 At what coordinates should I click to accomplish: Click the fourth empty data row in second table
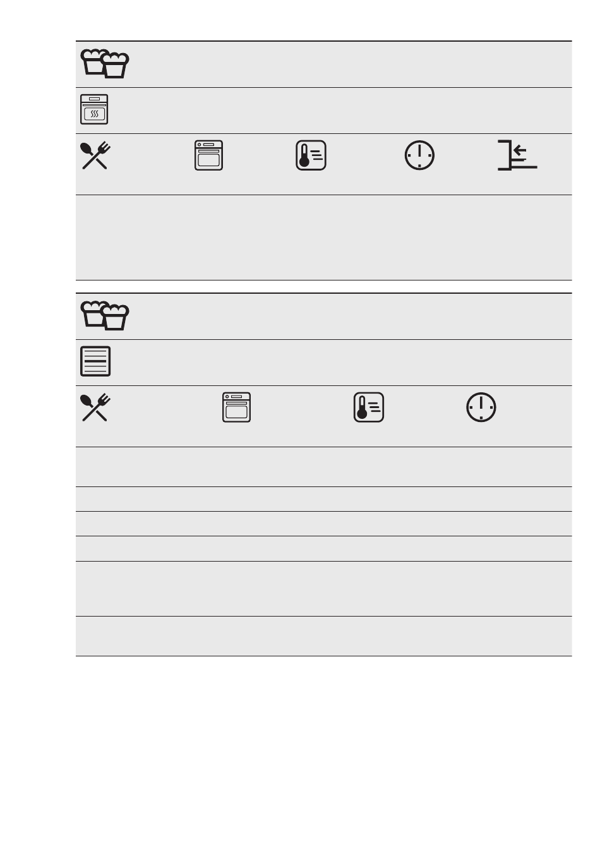coord(323,548)
